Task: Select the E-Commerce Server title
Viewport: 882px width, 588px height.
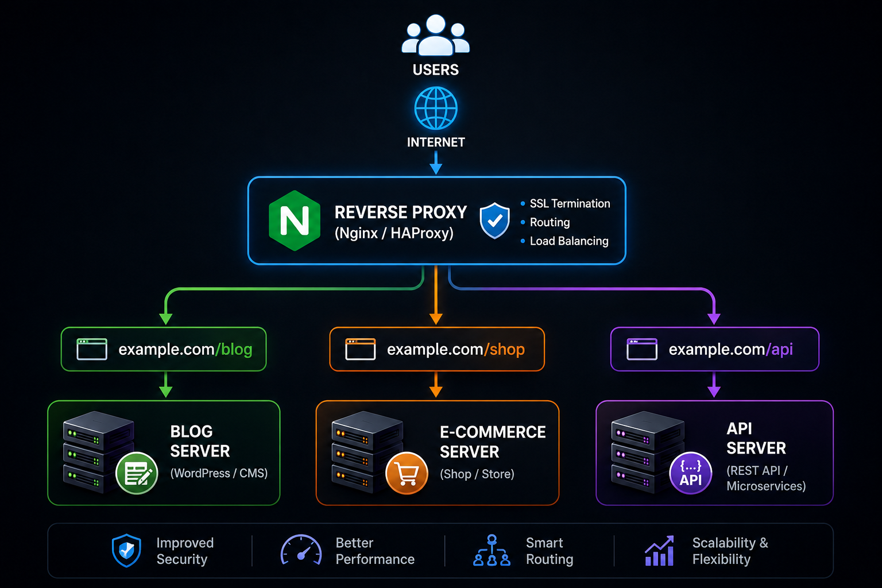Action: coord(493,442)
